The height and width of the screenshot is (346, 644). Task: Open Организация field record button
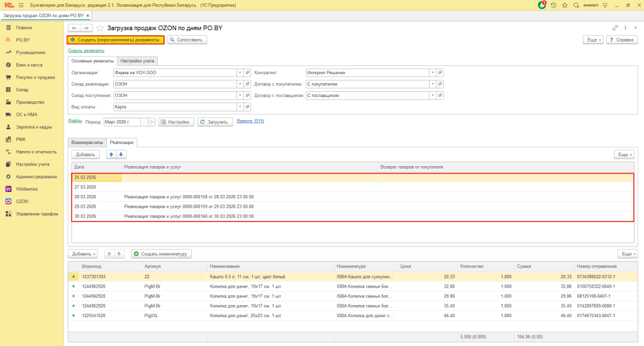coord(247,73)
